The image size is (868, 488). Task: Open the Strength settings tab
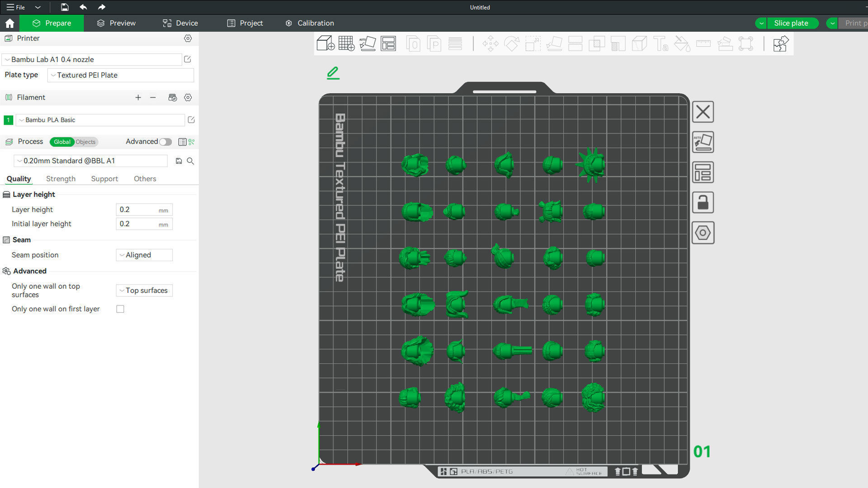click(61, 179)
